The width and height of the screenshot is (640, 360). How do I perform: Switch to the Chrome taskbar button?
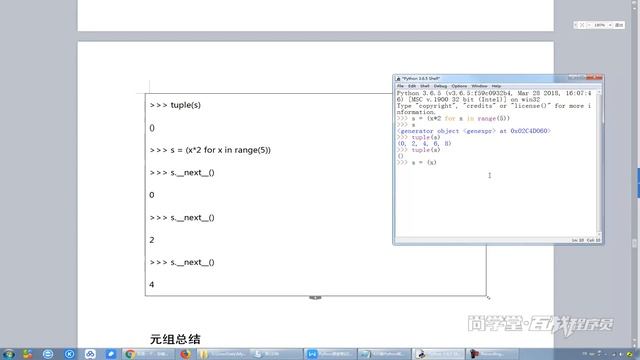pyautogui.click(x=148, y=354)
